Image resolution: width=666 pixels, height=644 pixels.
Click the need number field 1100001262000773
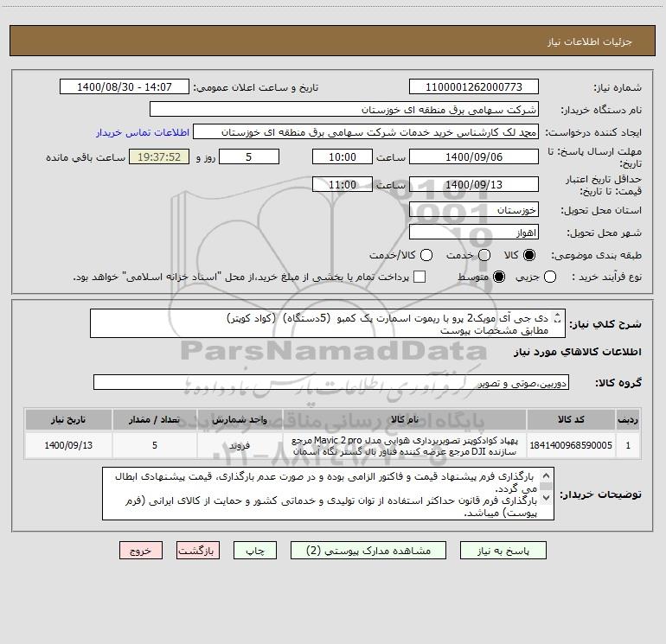coord(474,86)
